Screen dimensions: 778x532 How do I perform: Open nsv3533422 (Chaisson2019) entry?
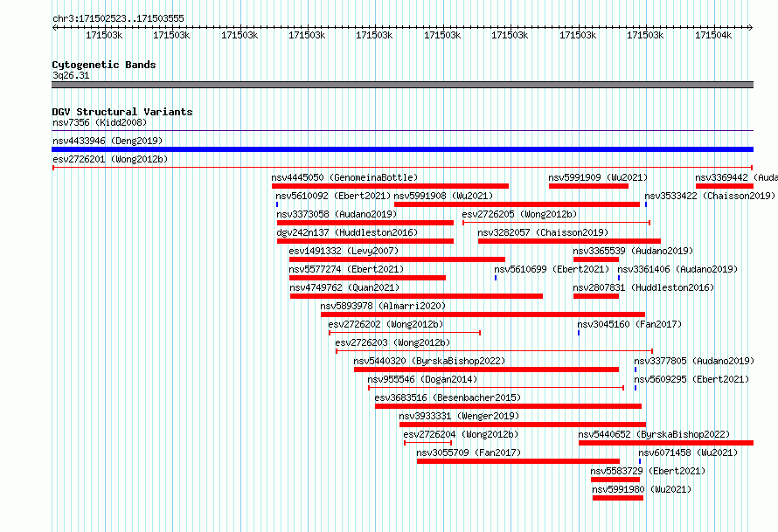(x=710, y=196)
